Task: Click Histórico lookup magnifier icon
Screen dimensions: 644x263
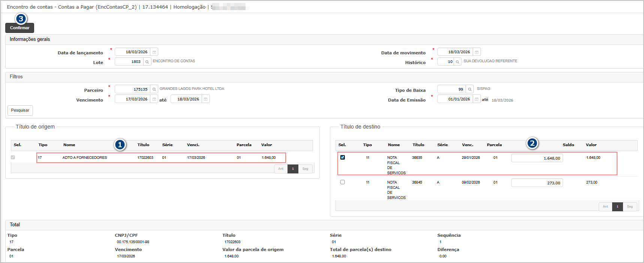Action: pyautogui.click(x=457, y=62)
